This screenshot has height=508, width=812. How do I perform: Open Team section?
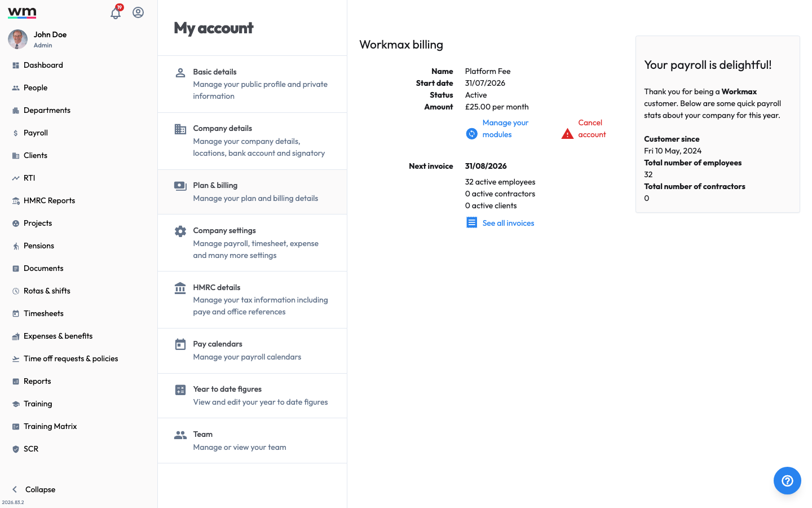point(252,441)
